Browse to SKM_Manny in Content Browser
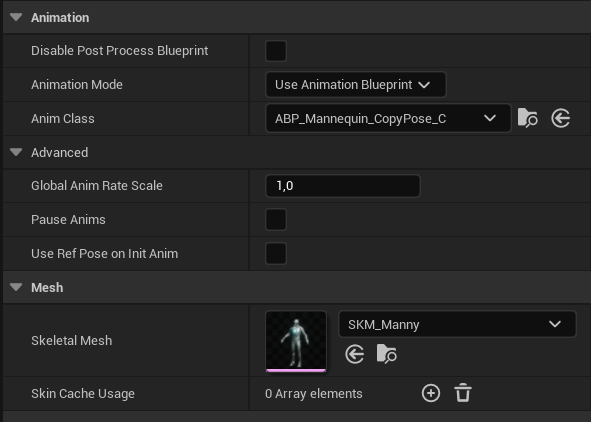This screenshot has height=422, width=591. pos(386,354)
